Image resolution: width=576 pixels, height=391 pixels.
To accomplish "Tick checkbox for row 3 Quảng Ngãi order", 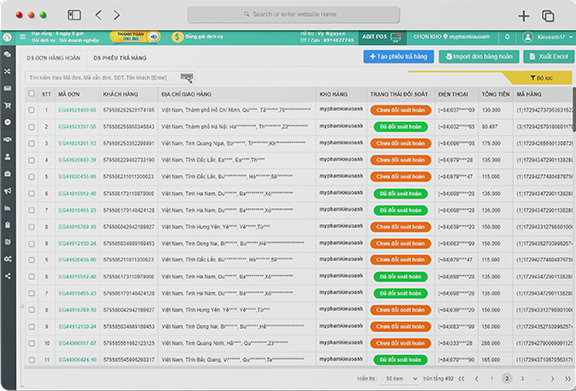I will tap(32, 143).
